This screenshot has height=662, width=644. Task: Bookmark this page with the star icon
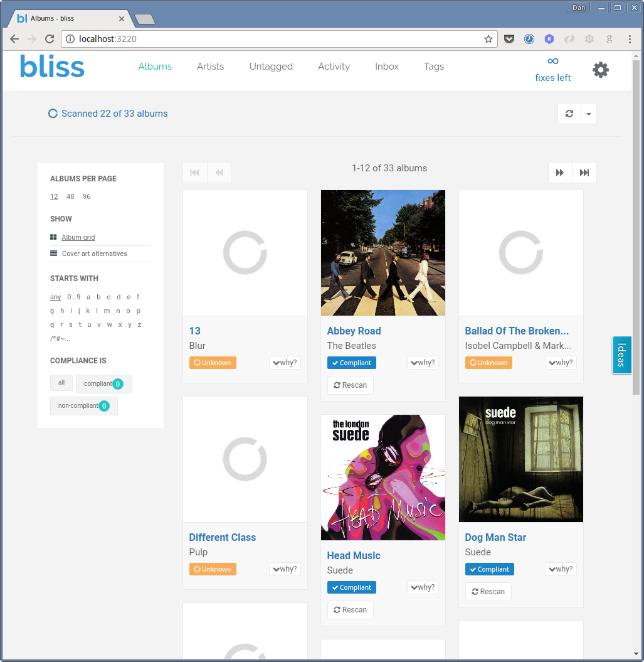[488, 40]
